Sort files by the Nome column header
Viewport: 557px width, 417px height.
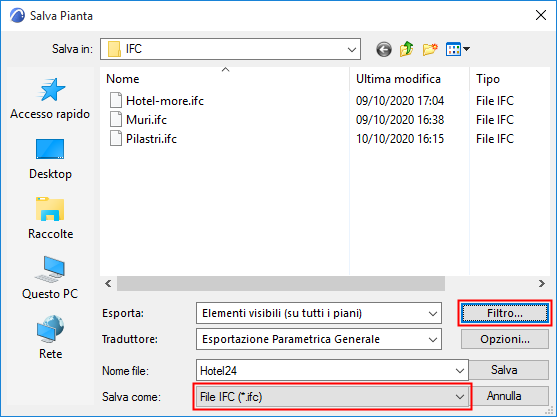(225, 79)
